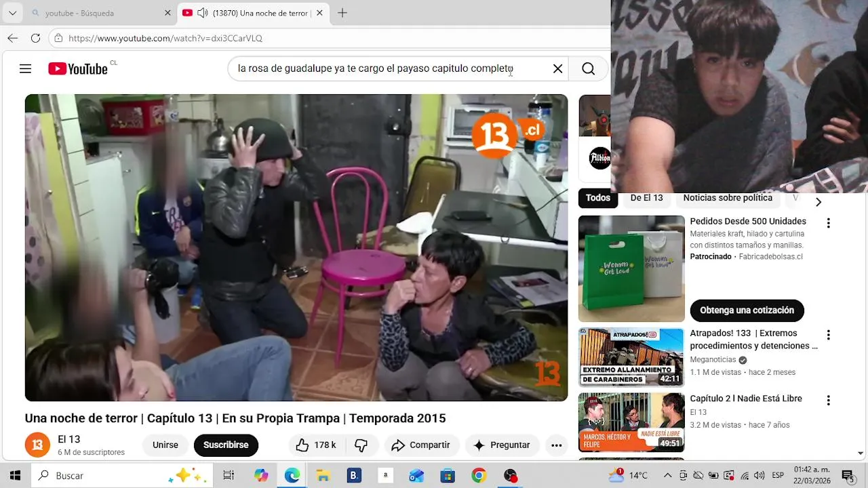Open Microsoft Store from the taskbar
The width and height of the screenshot is (868, 488).
point(448,476)
